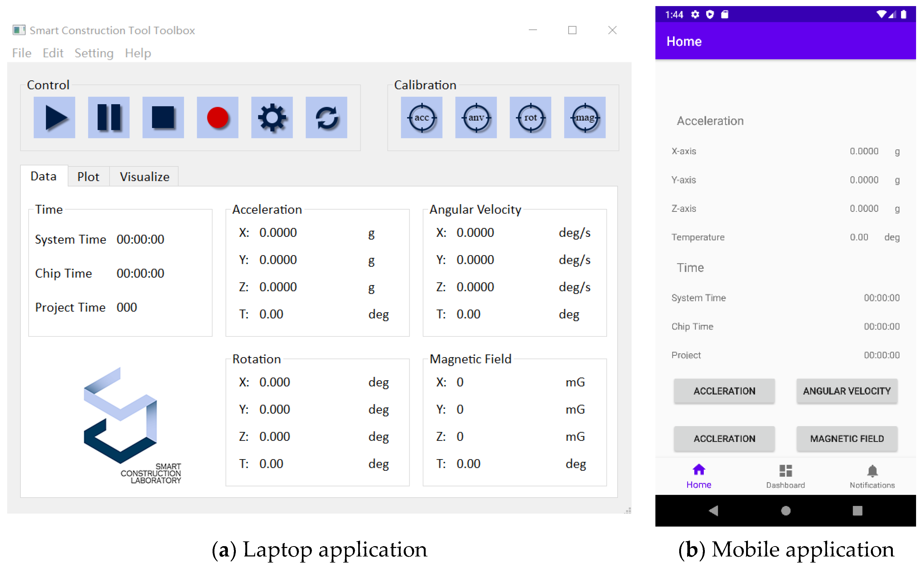Select the rot calibration icon

[530, 117]
